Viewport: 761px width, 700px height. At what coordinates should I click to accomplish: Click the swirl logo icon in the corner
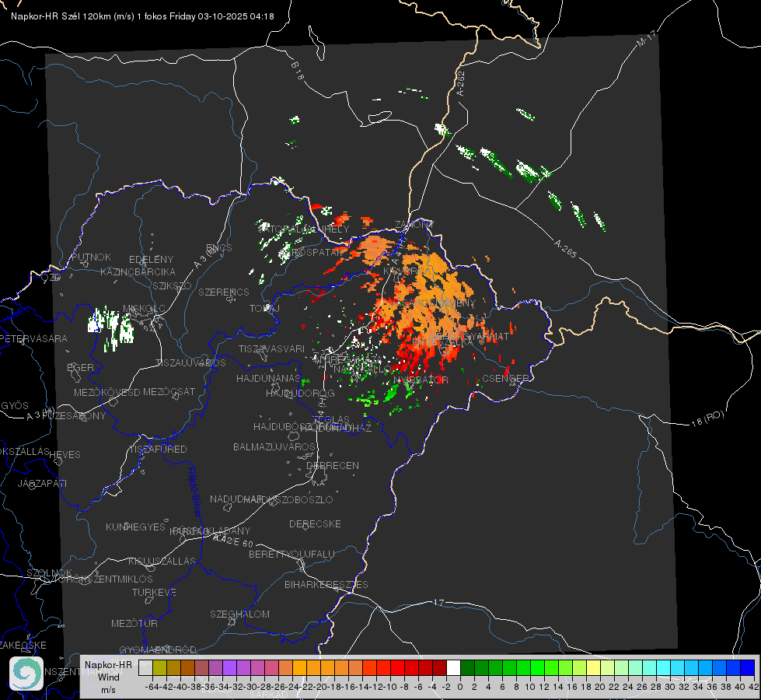coord(26,674)
